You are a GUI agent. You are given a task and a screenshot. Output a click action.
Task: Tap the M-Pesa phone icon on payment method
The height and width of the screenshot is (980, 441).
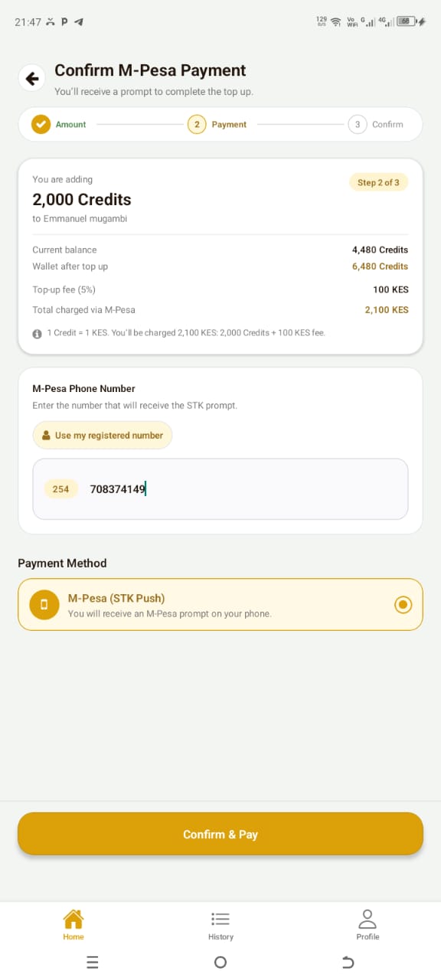click(x=44, y=604)
